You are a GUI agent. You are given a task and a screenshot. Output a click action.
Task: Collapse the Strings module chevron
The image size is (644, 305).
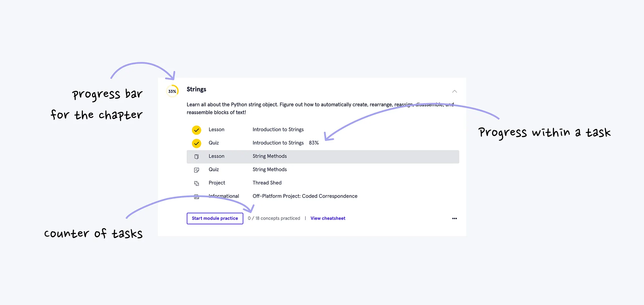click(454, 92)
